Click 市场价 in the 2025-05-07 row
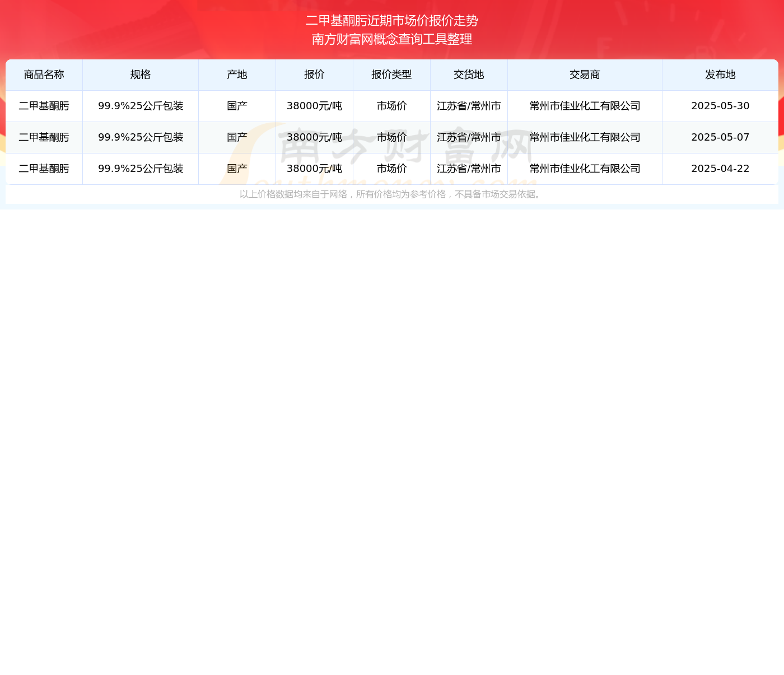This screenshot has height=675, width=784. click(x=391, y=137)
